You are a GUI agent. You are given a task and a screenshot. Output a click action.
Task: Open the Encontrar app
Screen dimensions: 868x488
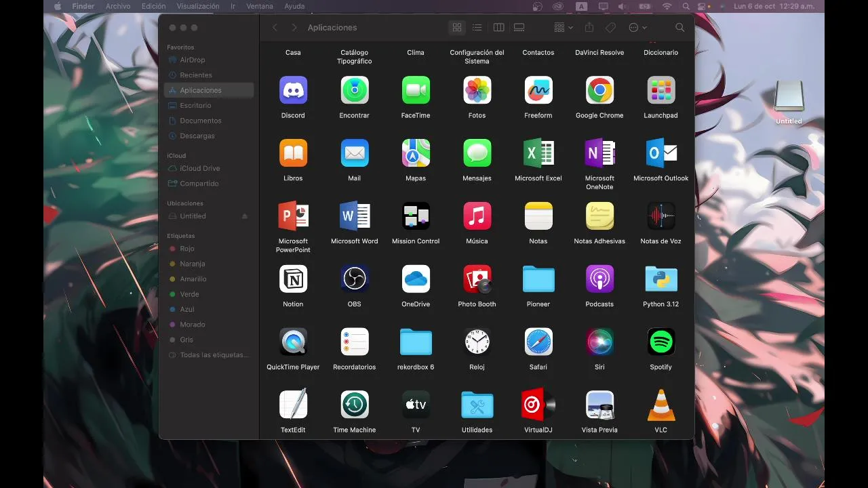pos(355,90)
